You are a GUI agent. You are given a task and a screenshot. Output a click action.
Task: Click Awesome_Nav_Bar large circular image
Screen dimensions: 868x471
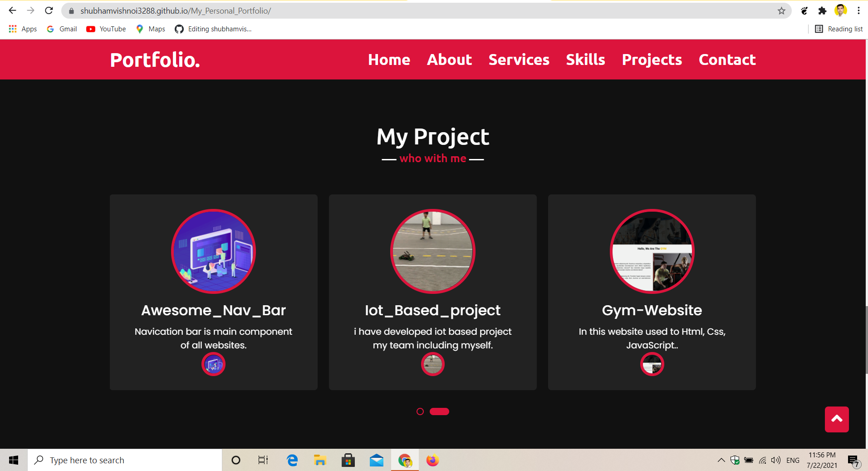tap(213, 251)
